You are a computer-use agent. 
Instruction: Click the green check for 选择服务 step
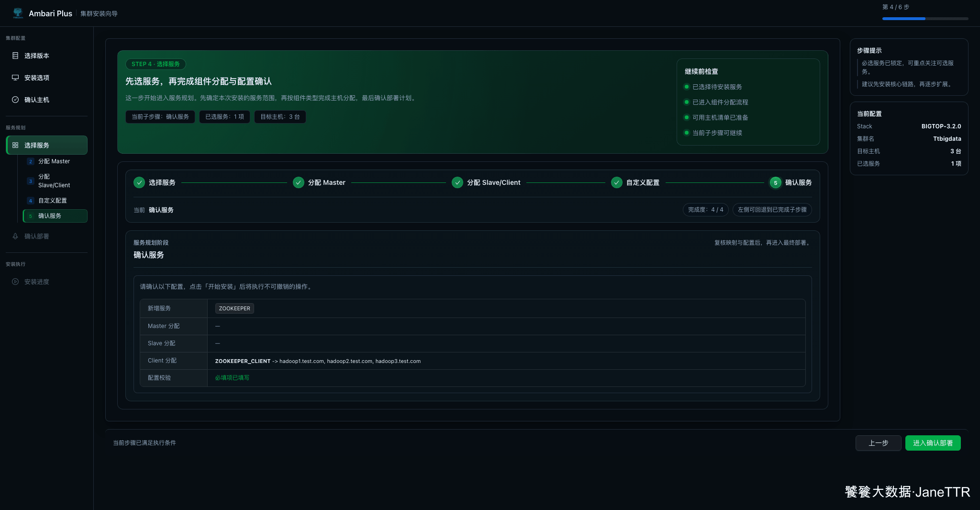click(x=139, y=182)
